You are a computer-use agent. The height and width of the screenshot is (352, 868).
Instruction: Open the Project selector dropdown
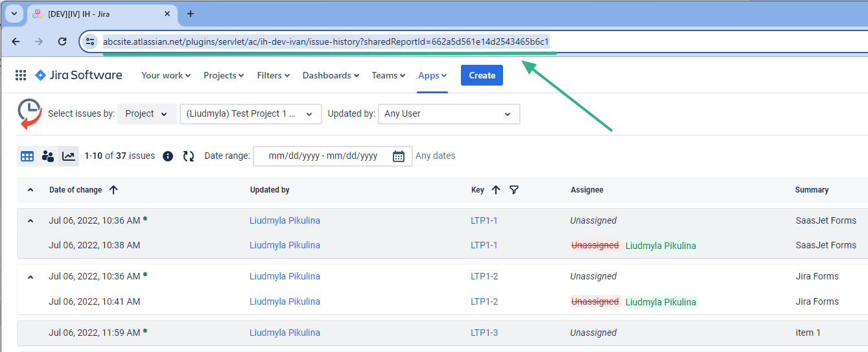(x=147, y=114)
